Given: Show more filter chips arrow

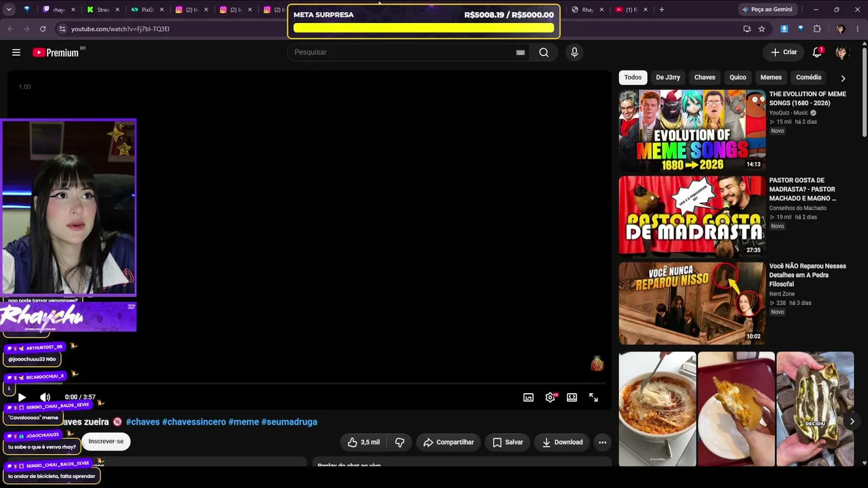Looking at the screenshot, I should point(843,78).
